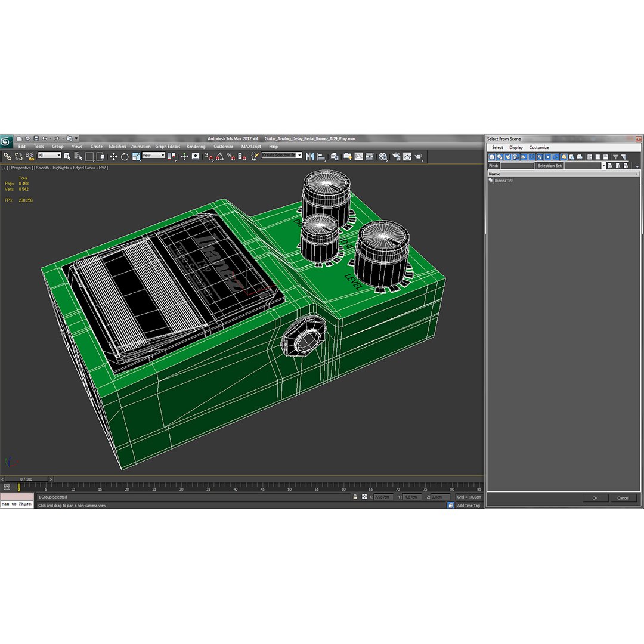The height and width of the screenshot is (644, 644).
Task: Open the Tools menu
Action: click(x=39, y=147)
